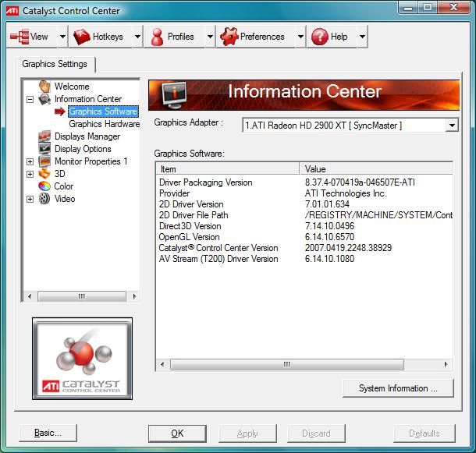The height and width of the screenshot is (453, 476).
Task: Click tree panel scroll left arrow
Action: point(30,296)
